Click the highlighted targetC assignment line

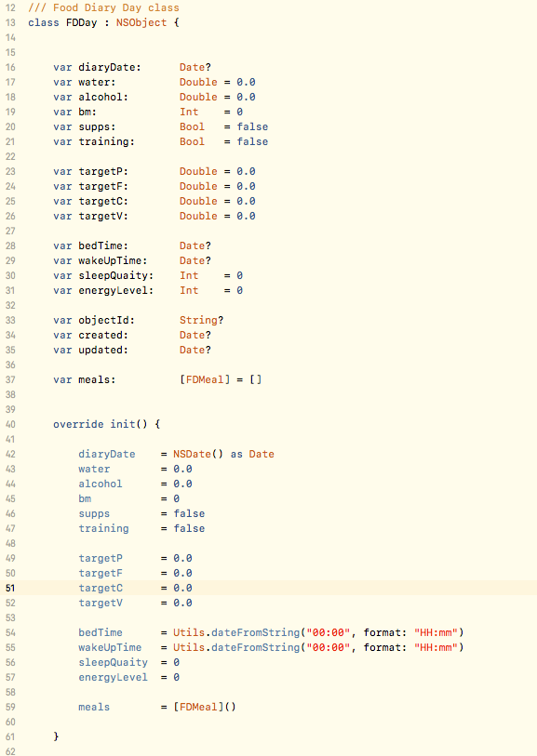pyautogui.click(x=135, y=589)
